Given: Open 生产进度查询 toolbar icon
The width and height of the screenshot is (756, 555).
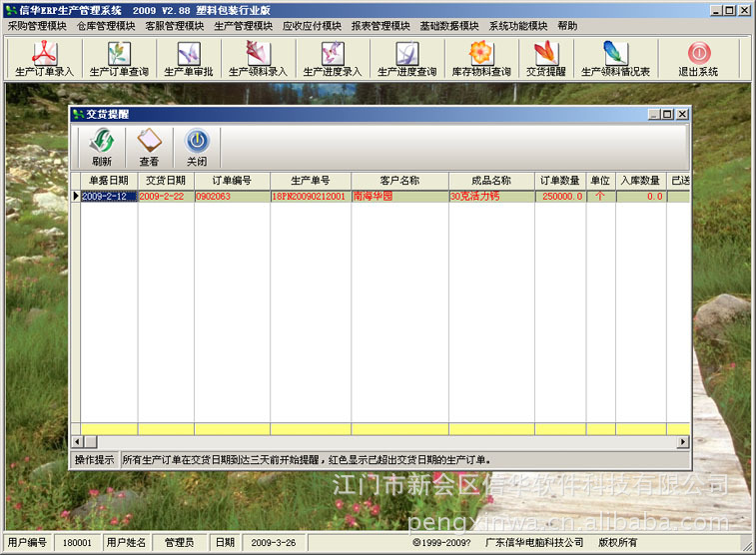Looking at the screenshot, I should [406, 59].
